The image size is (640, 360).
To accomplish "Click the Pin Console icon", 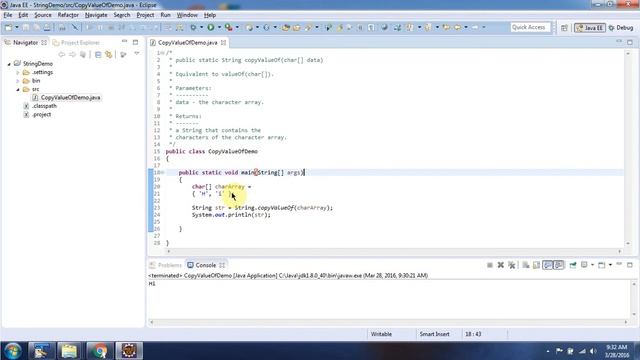I will tap(573, 265).
